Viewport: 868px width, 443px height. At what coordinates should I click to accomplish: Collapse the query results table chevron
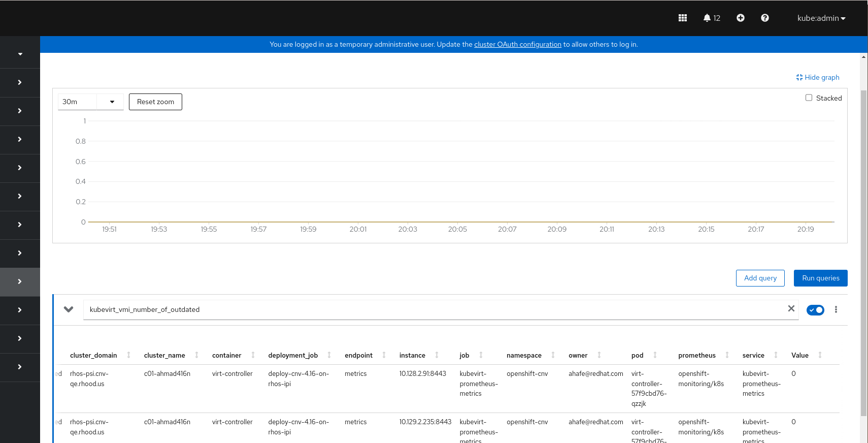click(x=69, y=309)
